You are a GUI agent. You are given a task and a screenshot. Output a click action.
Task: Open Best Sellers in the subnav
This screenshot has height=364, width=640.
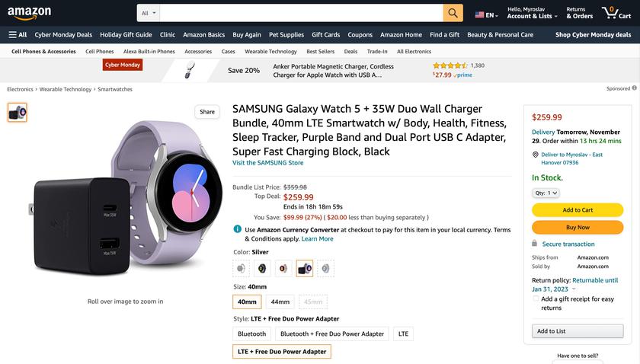tap(320, 52)
